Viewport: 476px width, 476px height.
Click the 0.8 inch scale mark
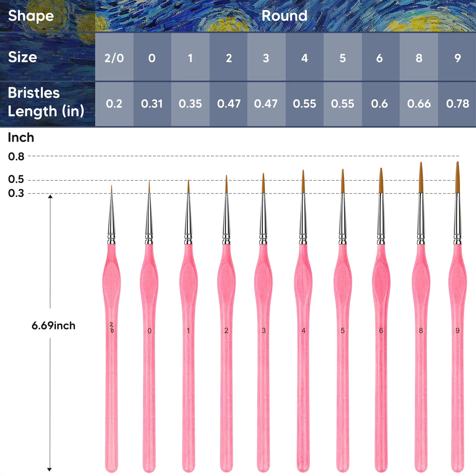click(x=16, y=156)
